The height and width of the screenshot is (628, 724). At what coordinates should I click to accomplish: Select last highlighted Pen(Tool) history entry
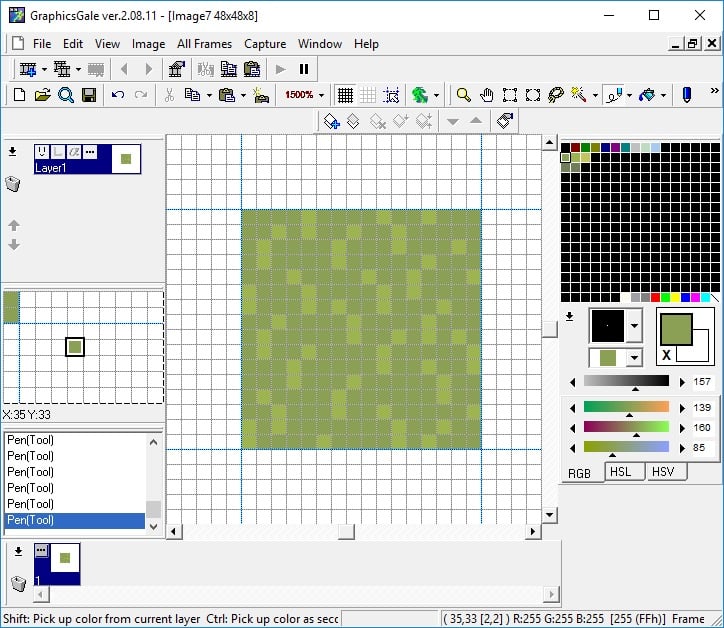[75, 520]
